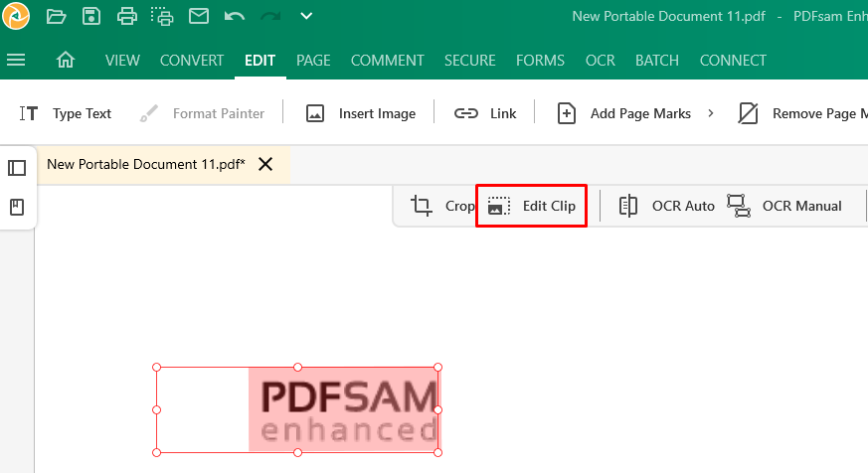Open the CONNECT tab
The image size is (868, 473).
733,61
